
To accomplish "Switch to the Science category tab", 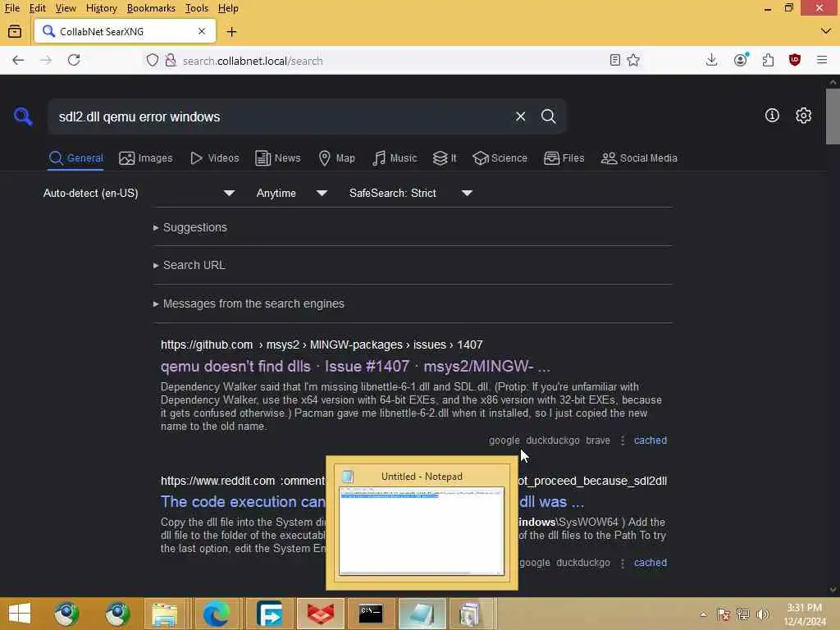I will pyautogui.click(x=500, y=158).
